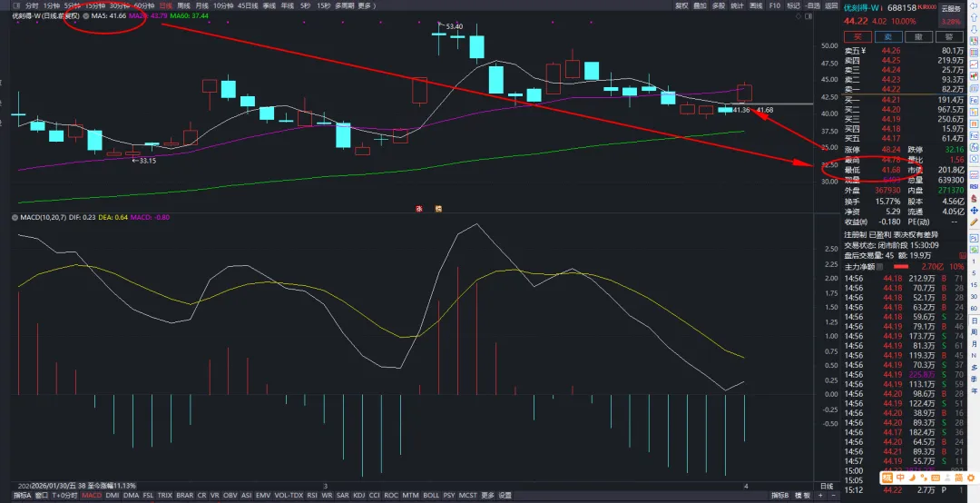Image resolution: width=980 pixels, height=503 pixels.
Task: Click the 撤 cancel order button
Action: pos(918,37)
